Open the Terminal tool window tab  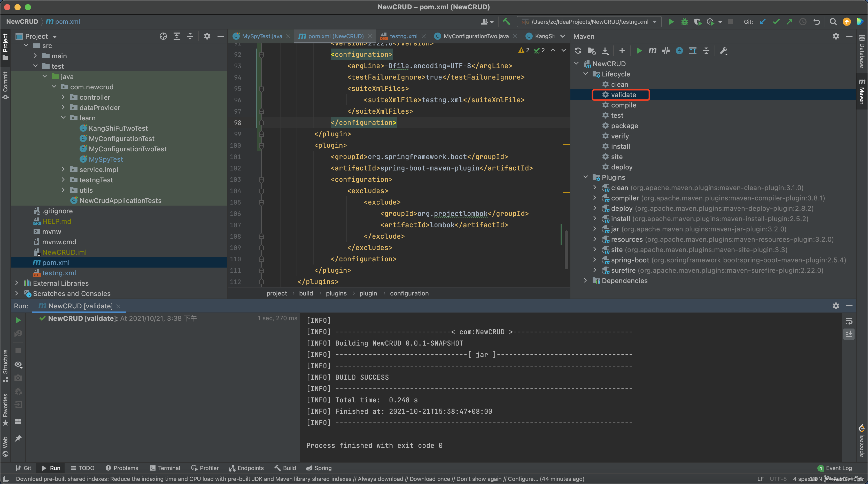165,468
